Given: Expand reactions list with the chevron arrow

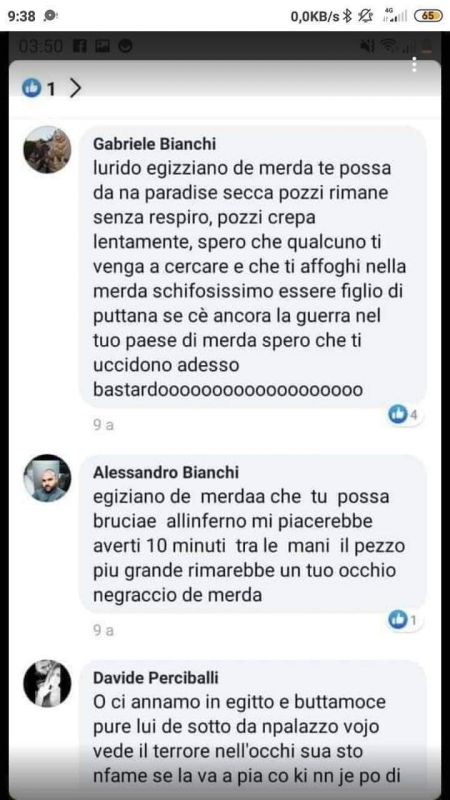Looking at the screenshot, I should (x=75, y=89).
